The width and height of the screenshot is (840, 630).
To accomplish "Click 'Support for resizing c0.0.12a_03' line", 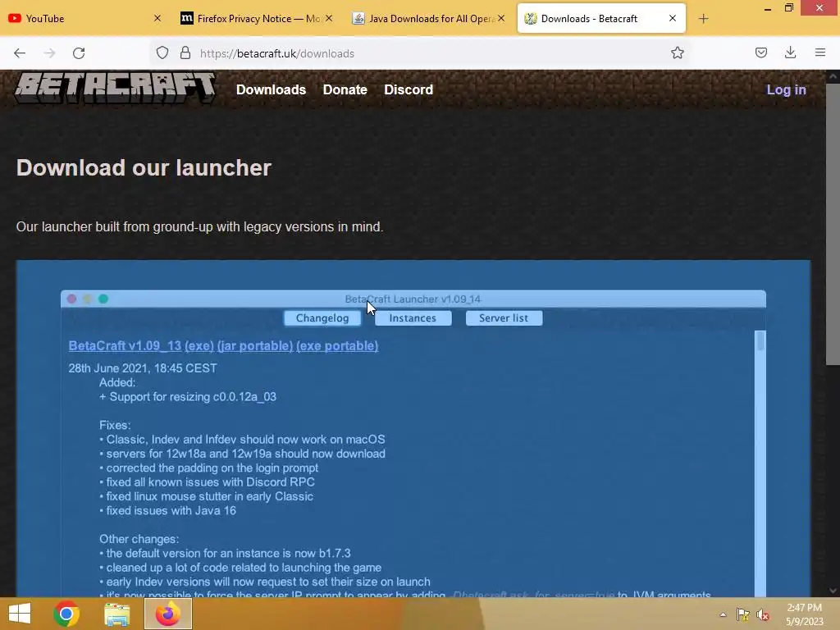I will 188,397.
